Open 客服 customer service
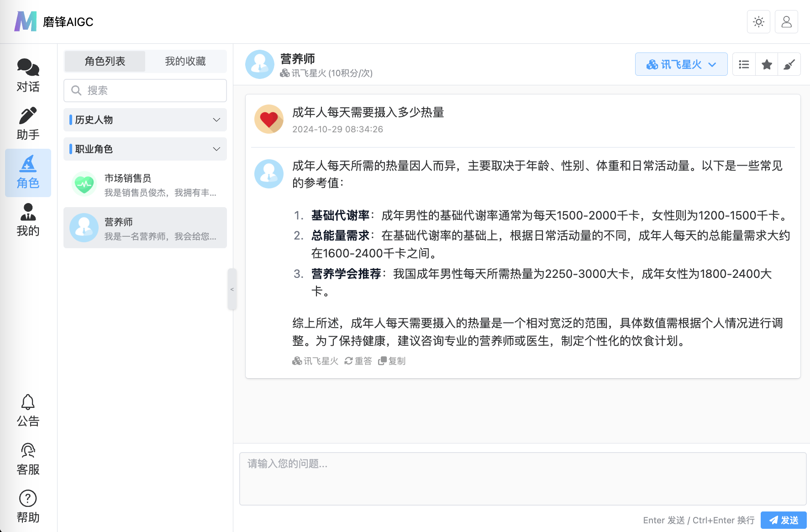Viewport: 810px width, 532px height. coord(28,459)
